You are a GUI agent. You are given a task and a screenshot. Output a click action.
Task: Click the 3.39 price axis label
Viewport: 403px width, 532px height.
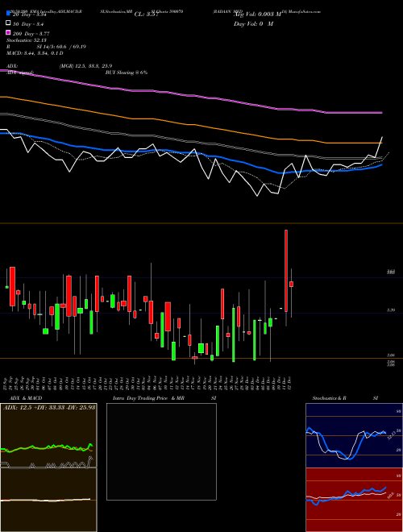(390, 310)
